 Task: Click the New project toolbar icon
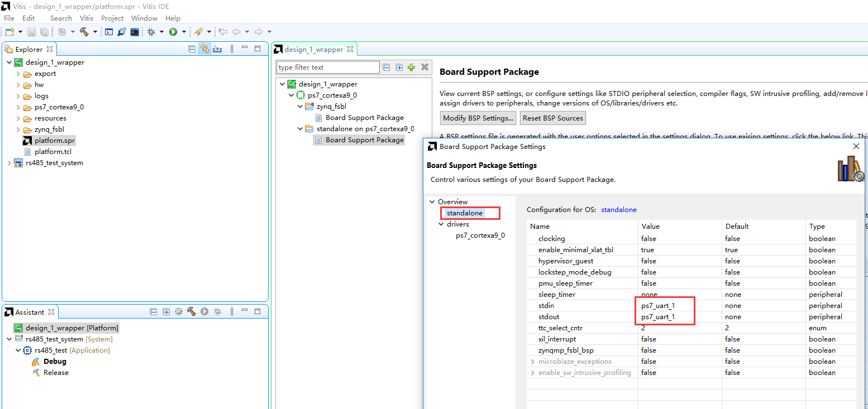[9, 32]
